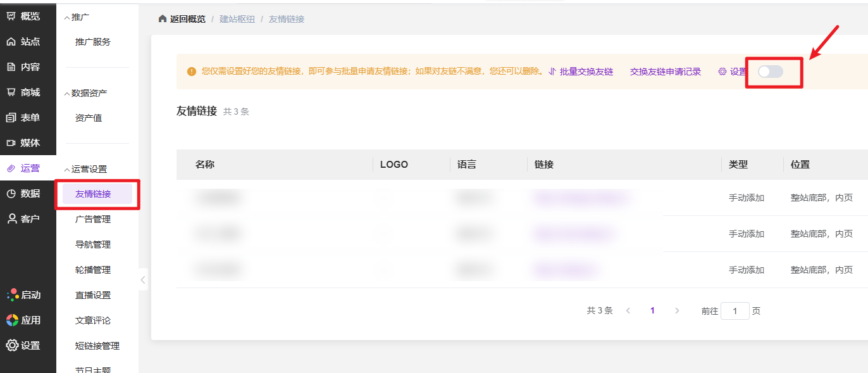Click the 数据 pie chart icon
Image resolution: width=868 pixels, height=373 pixels.
click(11, 194)
